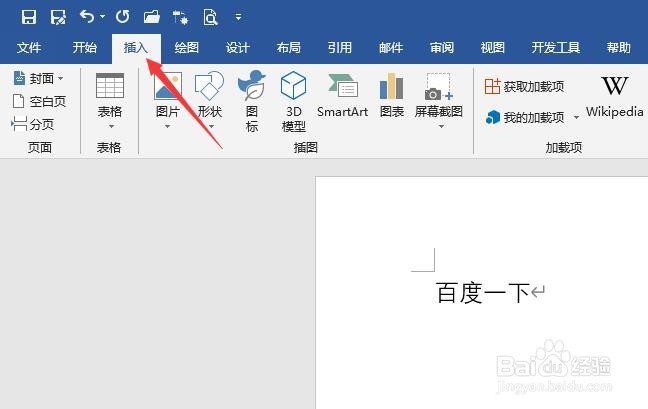
Task: Click the 3D模型 cube icon
Action: tap(293, 86)
